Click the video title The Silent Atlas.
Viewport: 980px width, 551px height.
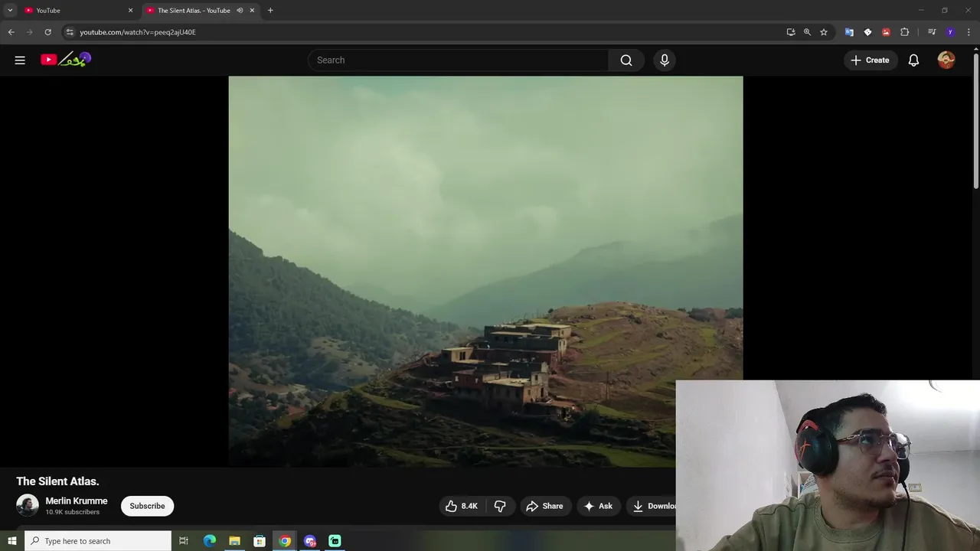point(58,481)
